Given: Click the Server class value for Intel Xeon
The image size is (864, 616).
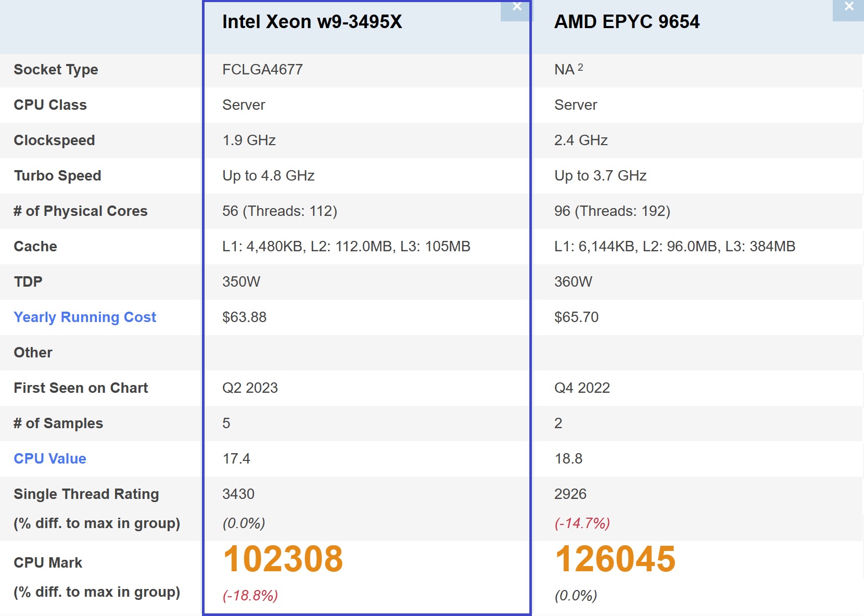Looking at the screenshot, I should [244, 105].
